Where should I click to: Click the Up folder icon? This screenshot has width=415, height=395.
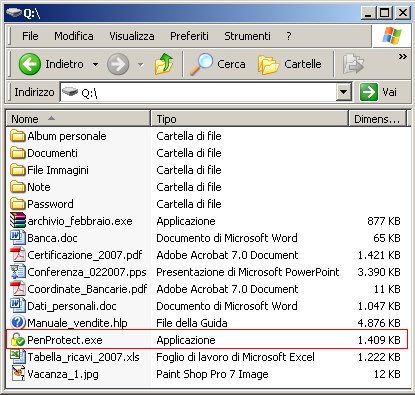pos(164,64)
